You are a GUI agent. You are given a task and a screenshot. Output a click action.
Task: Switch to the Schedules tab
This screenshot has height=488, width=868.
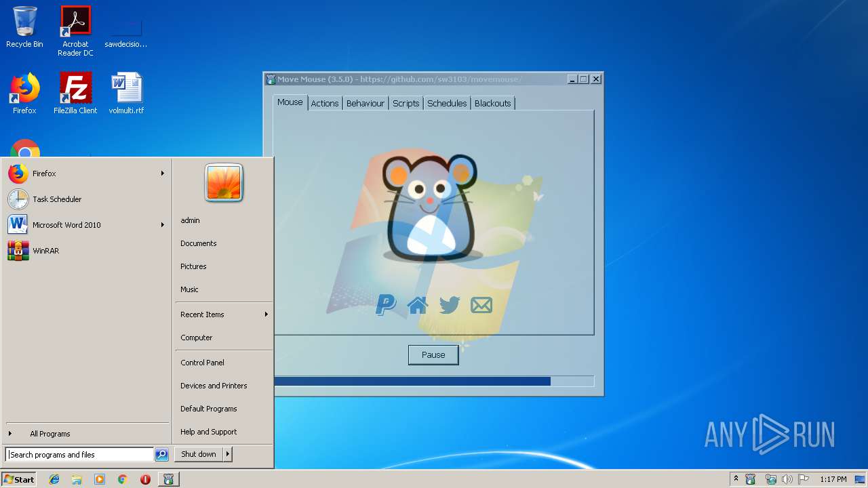click(x=447, y=103)
